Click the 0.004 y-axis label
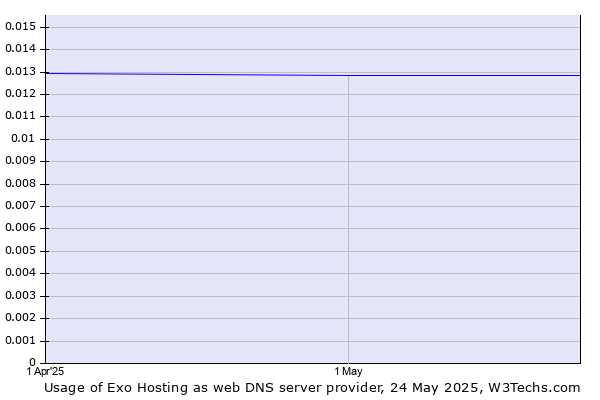 [20, 273]
